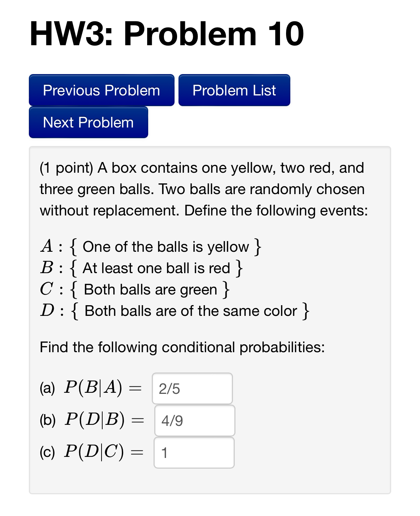Click the event B definition line
This screenshot has height=516, width=420.
point(141,268)
